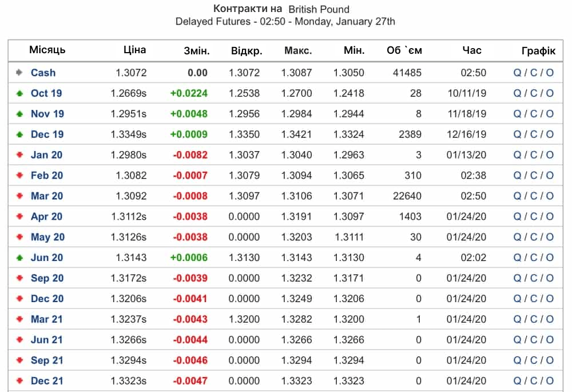Click the gray arrow icon beside Cash

tap(19, 72)
